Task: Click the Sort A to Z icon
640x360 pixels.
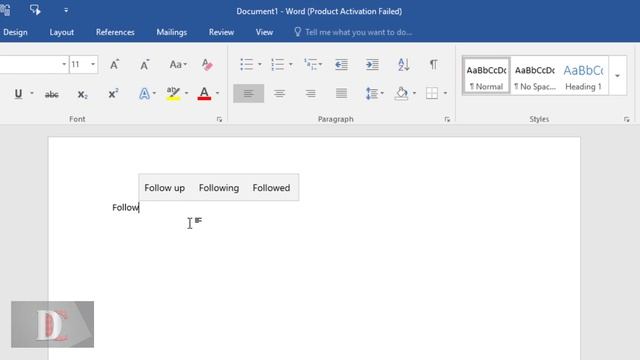Action: [x=403, y=64]
